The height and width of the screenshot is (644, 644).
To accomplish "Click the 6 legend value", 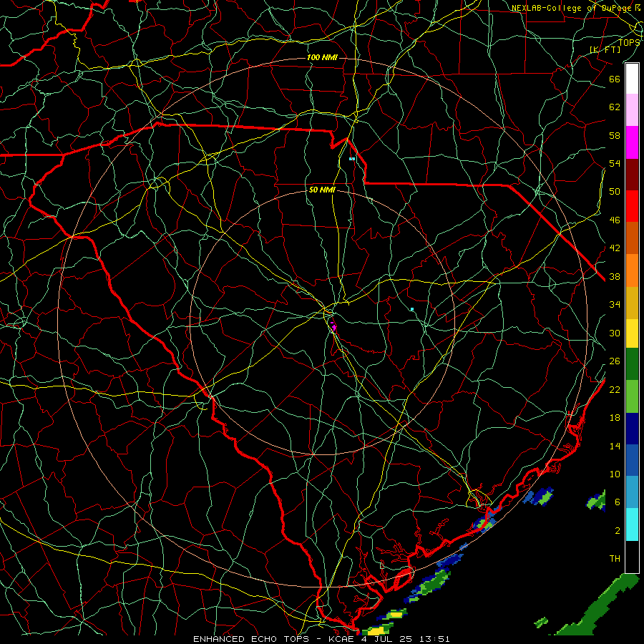I will pyautogui.click(x=618, y=502).
